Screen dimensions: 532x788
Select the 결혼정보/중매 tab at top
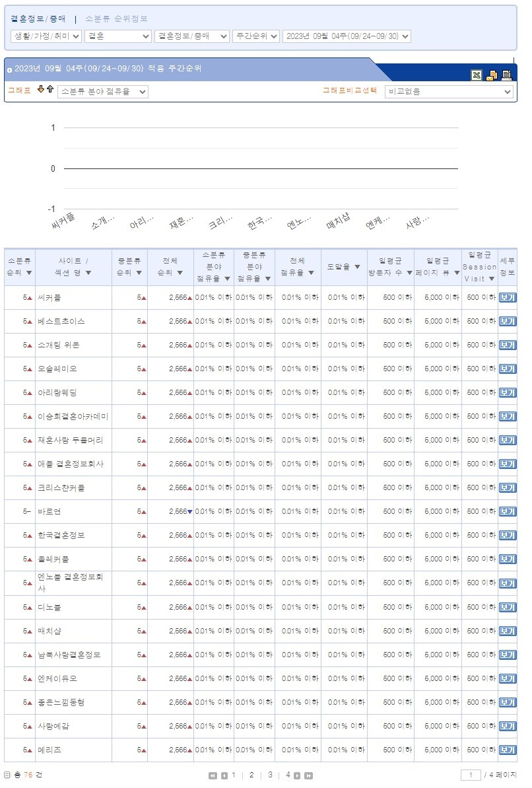pos(38,18)
